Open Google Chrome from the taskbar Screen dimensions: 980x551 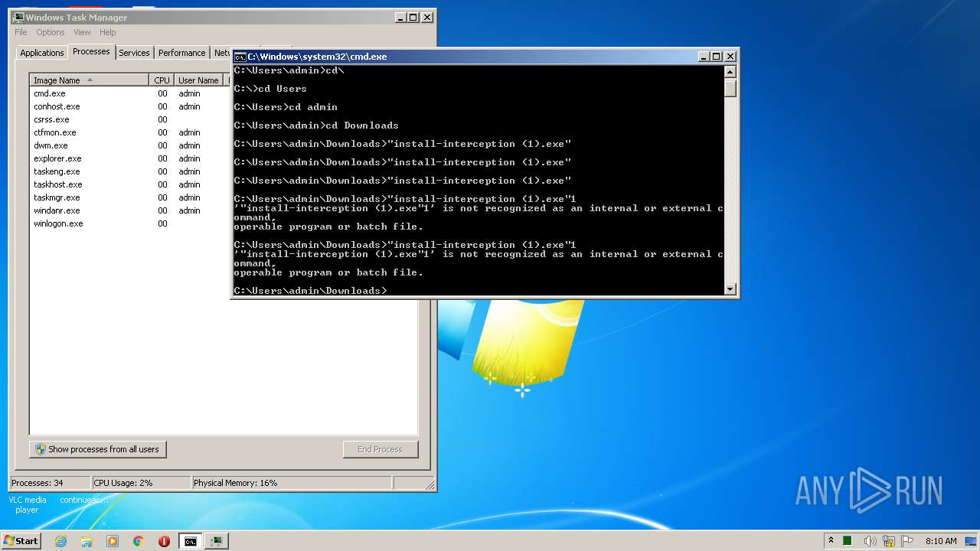(x=138, y=541)
